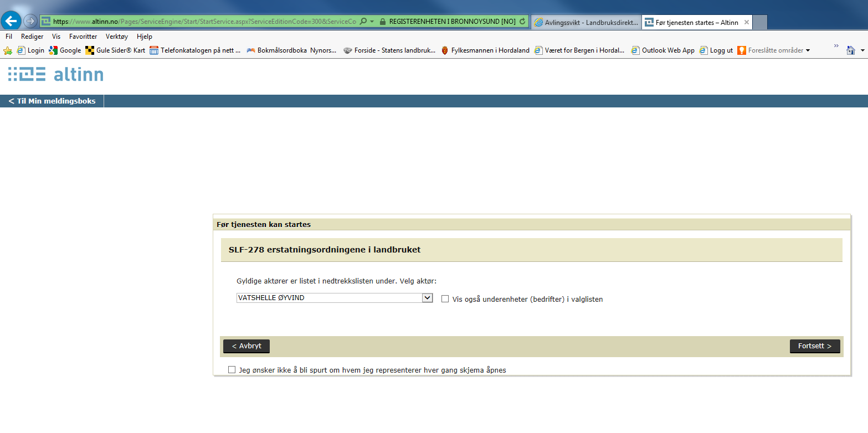The width and height of the screenshot is (868, 433).
Task: Open Outlook Web App bookmark
Action: [x=662, y=50]
